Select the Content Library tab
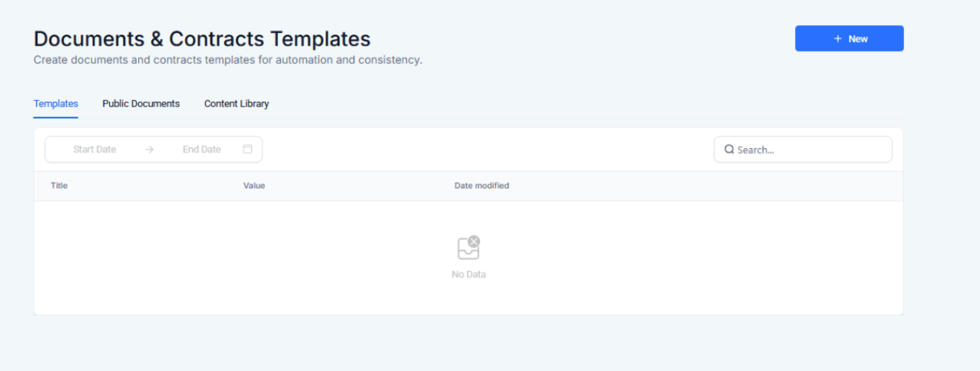The height and width of the screenshot is (371, 980). point(236,103)
